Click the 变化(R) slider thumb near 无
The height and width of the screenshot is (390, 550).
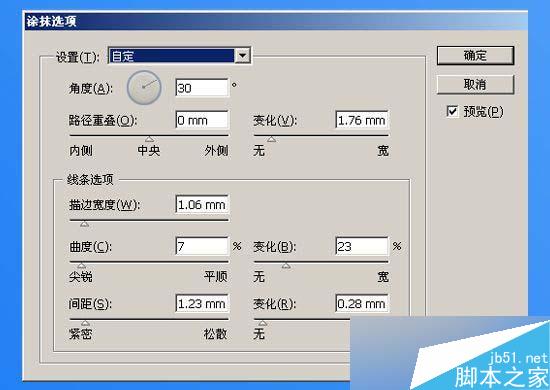pyautogui.click(x=262, y=323)
